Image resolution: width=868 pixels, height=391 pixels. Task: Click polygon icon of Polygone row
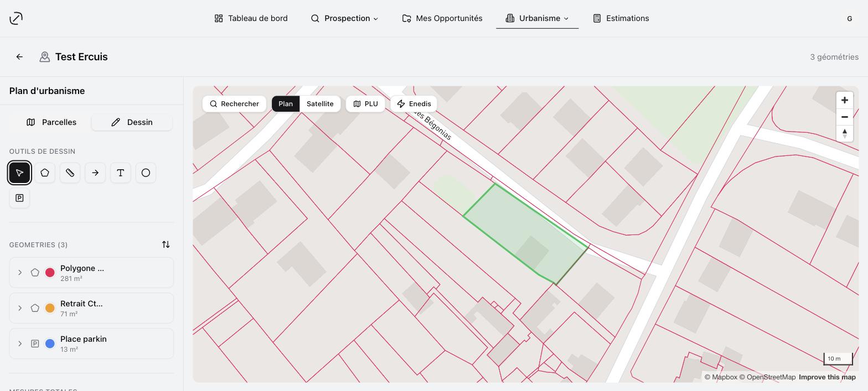(35, 273)
